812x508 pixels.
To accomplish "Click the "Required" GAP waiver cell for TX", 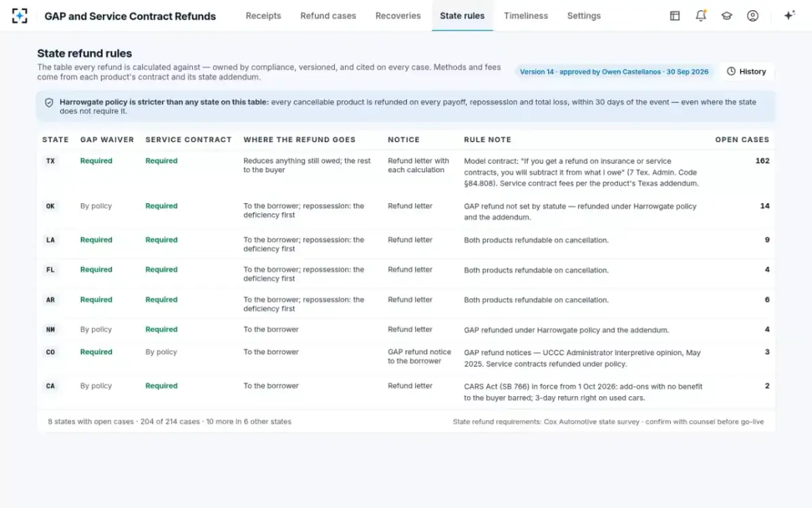I will [x=96, y=161].
